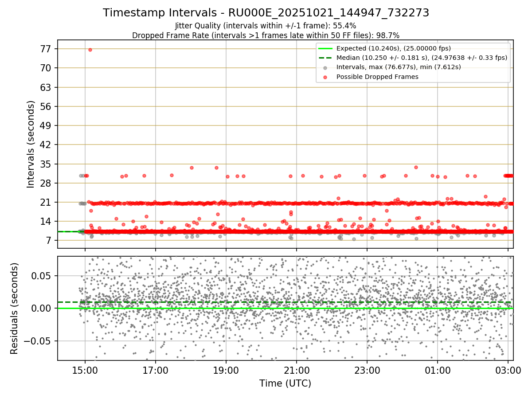Click the 'Residuals (seconds)' y-axis label
532x399 pixels.
pos(15,308)
